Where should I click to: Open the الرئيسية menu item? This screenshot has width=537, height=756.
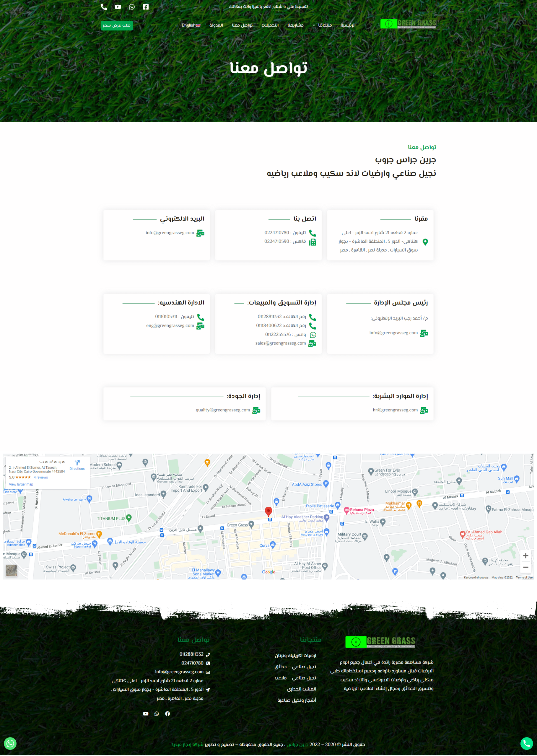click(348, 25)
